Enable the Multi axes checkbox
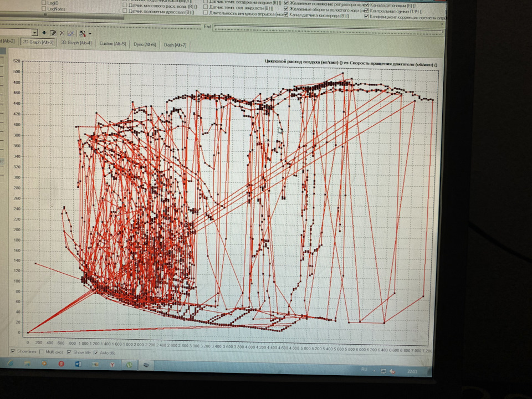532x399 pixels. [x=42, y=351]
